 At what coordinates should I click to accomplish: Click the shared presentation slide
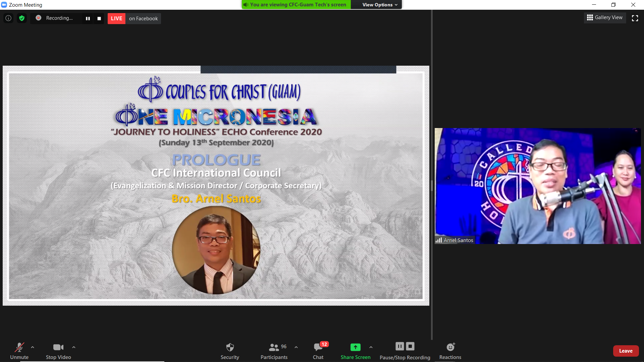pyautogui.click(x=216, y=186)
